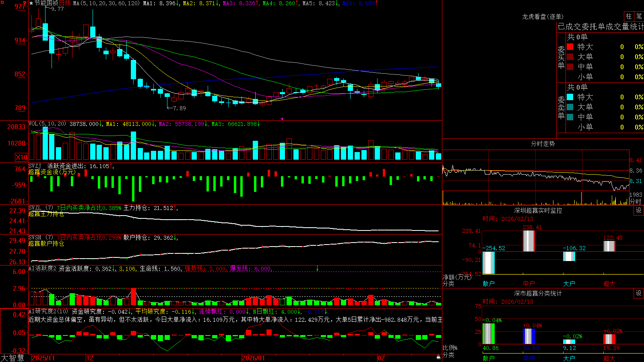This screenshot has width=644, height=362.
Task: Select the 分时走势 panel title
Action: (543, 144)
